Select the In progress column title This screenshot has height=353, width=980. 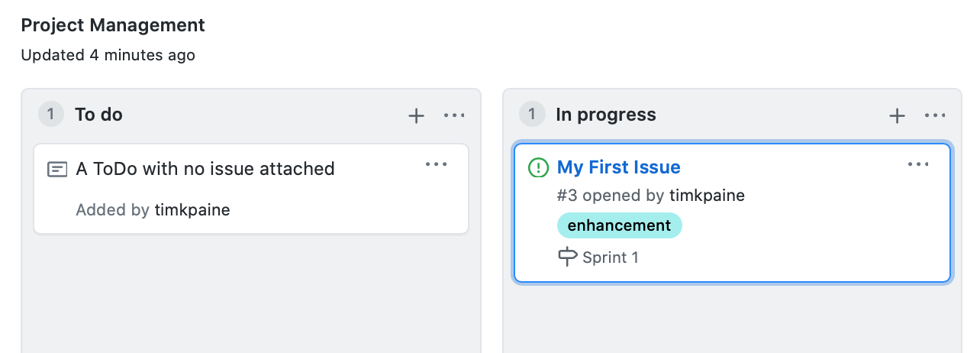click(x=606, y=115)
